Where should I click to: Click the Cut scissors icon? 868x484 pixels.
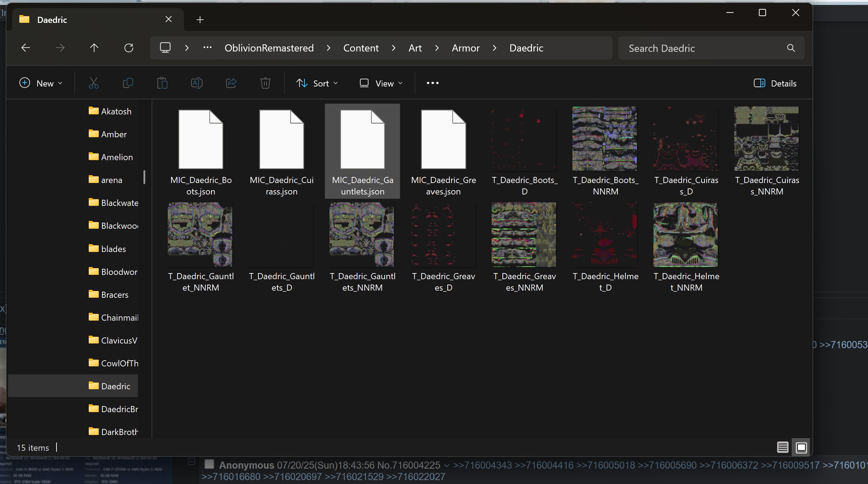pyautogui.click(x=94, y=83)
